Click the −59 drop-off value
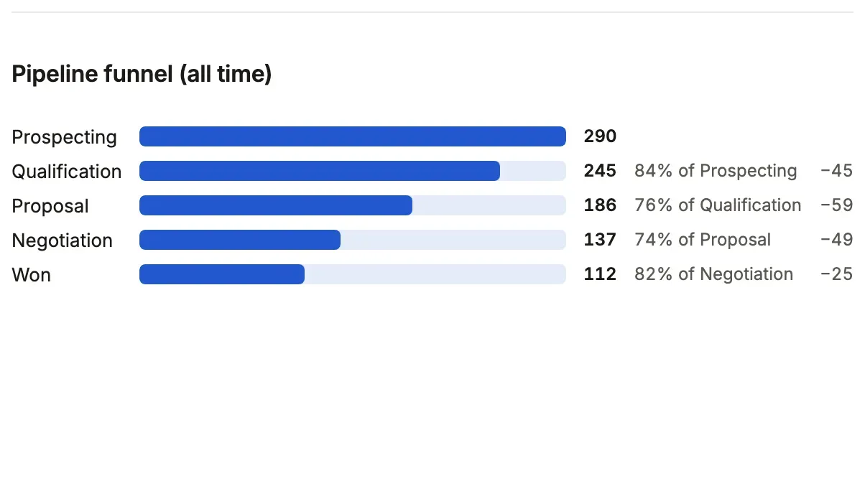This screenshot has height=504, width=865. (x=836, y=205)
